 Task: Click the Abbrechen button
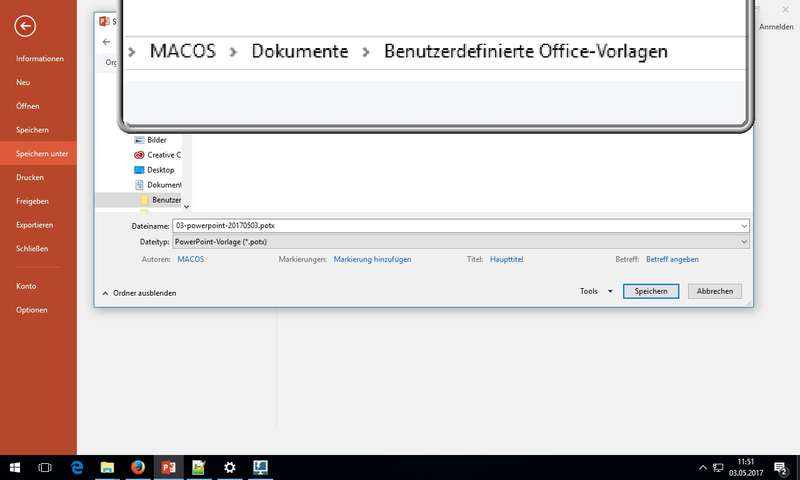pos(715,291)
